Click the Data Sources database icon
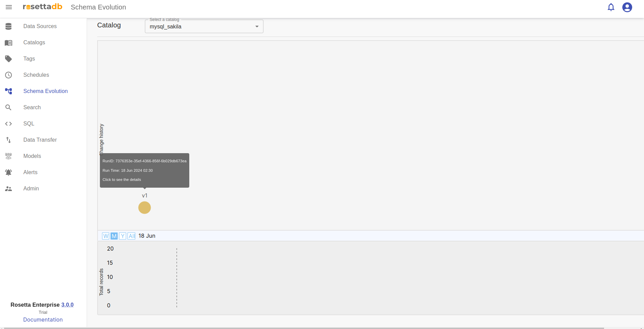 (x=8, y=26)
